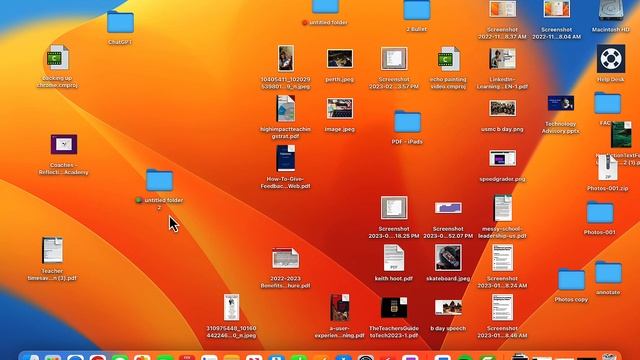Select 2022-2023 Benefits brochure pdf
This screenshot has height=360, width=640.
coord(285,258)
